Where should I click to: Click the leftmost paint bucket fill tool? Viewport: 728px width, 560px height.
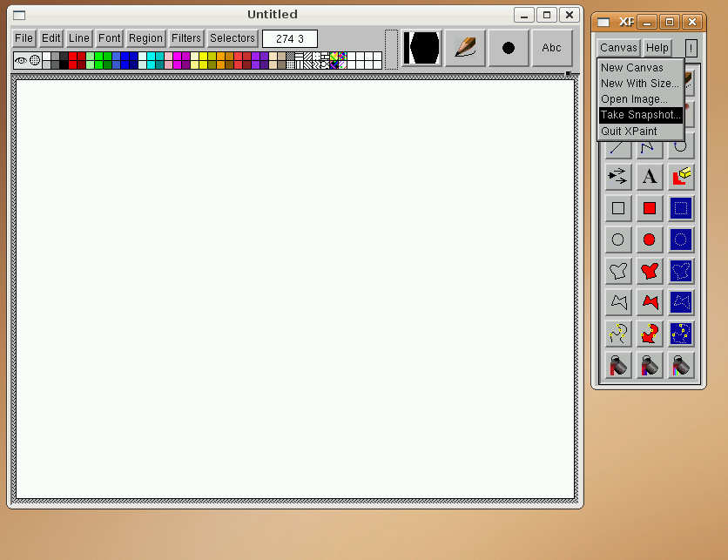(x=618, y=365)
